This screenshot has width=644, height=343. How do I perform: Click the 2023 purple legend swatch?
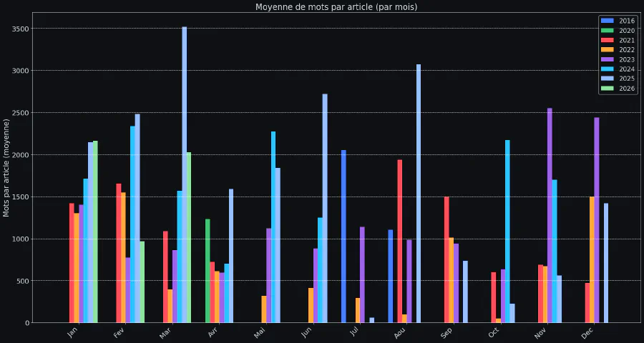(607, 59)
